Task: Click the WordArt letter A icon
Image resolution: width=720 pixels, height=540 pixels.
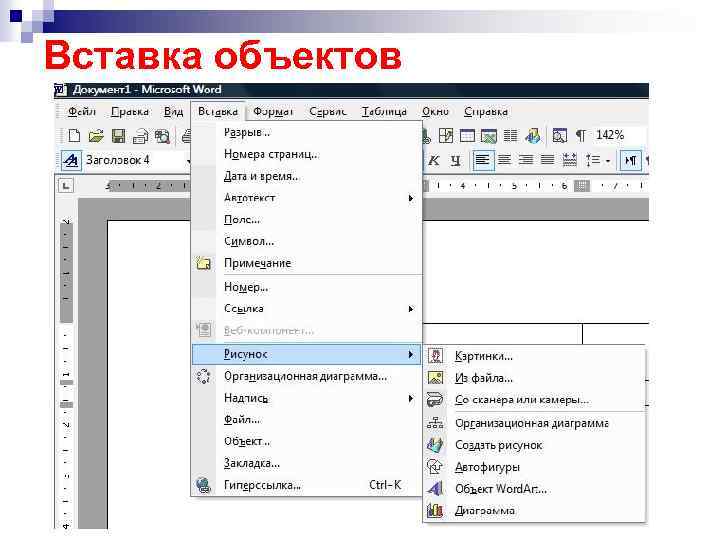Action: click(435, 488)
